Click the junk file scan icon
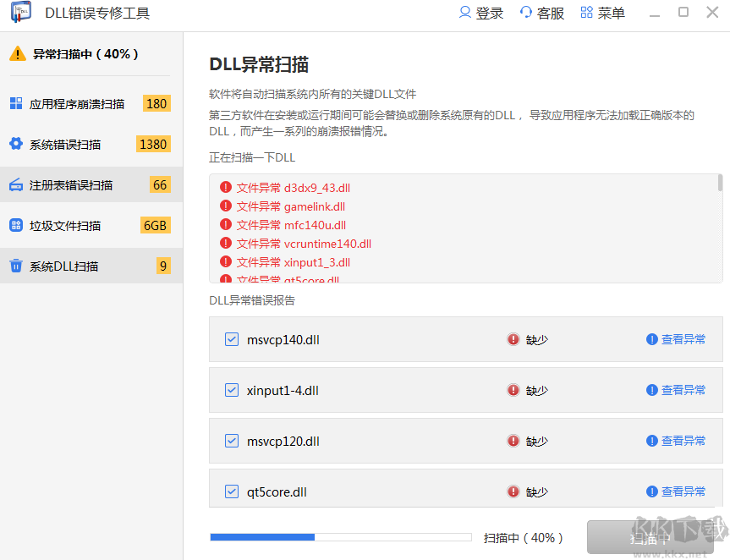 click(16, 225)
